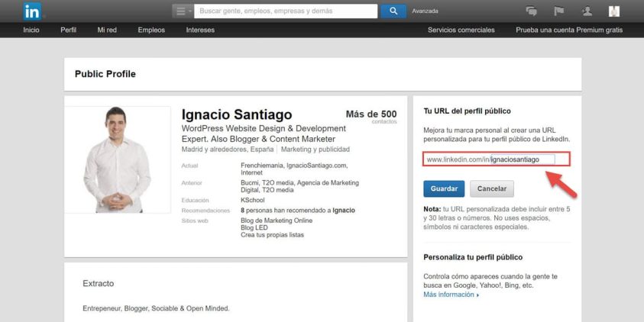Click the Más de 500 contactos count
644x322 pixels.
pos(371,117)
